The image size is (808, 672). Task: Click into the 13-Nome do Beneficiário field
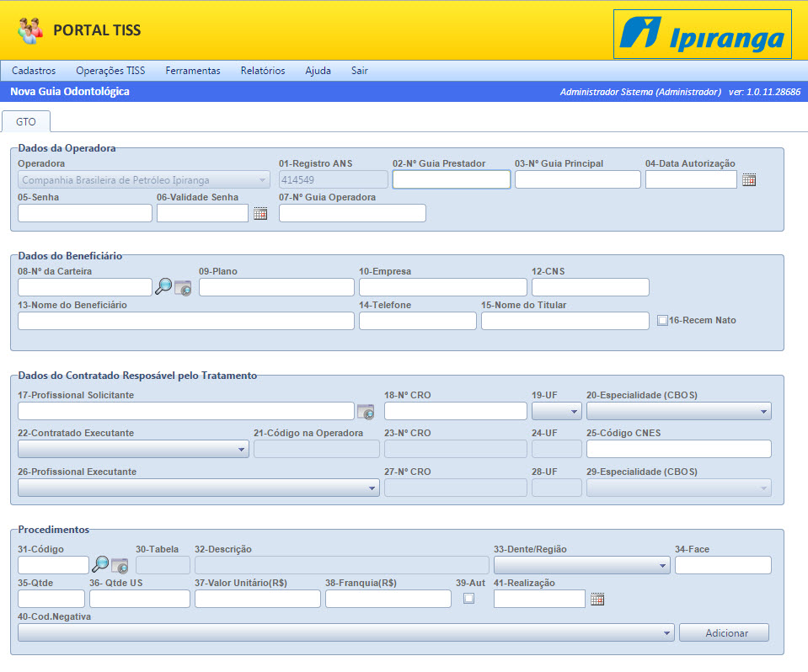185,321
